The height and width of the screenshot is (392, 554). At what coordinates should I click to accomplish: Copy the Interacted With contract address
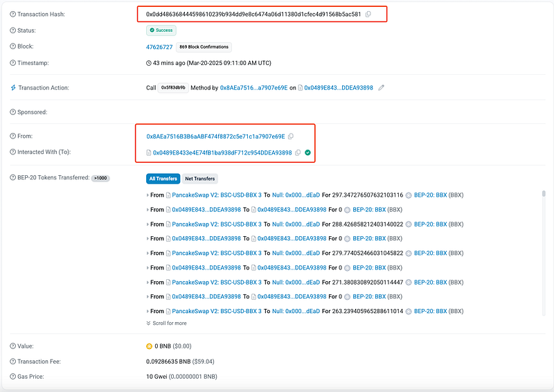coord(298,152)
